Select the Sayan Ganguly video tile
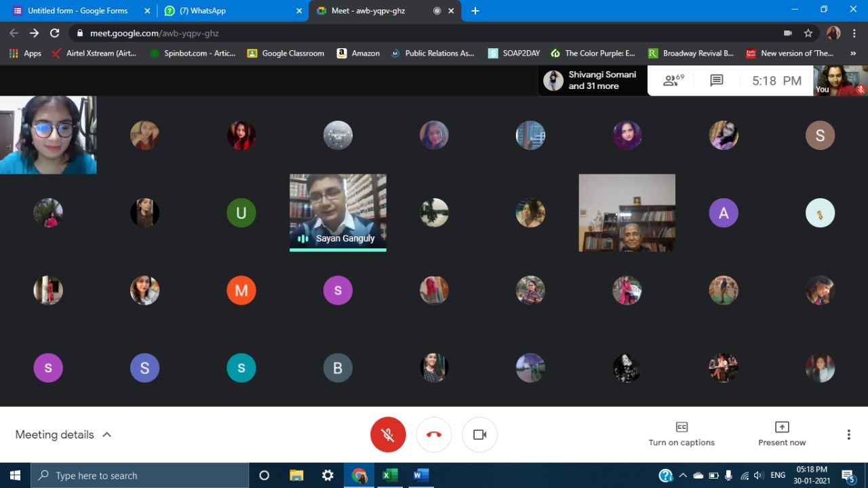 click(338, 212)
